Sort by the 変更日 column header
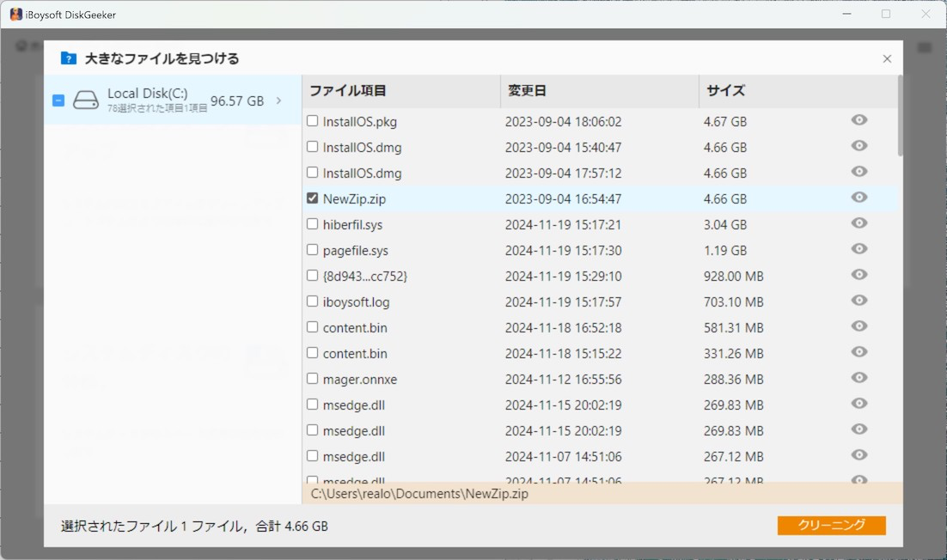Screen dimensions: 947x560 click(x=600, y=91)
